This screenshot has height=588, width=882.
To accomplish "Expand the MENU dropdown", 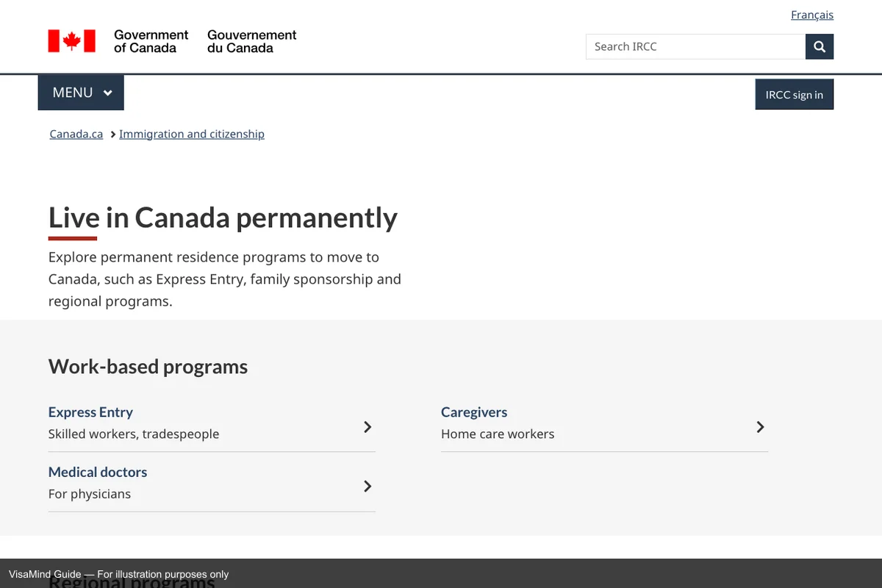I will 81,93.
